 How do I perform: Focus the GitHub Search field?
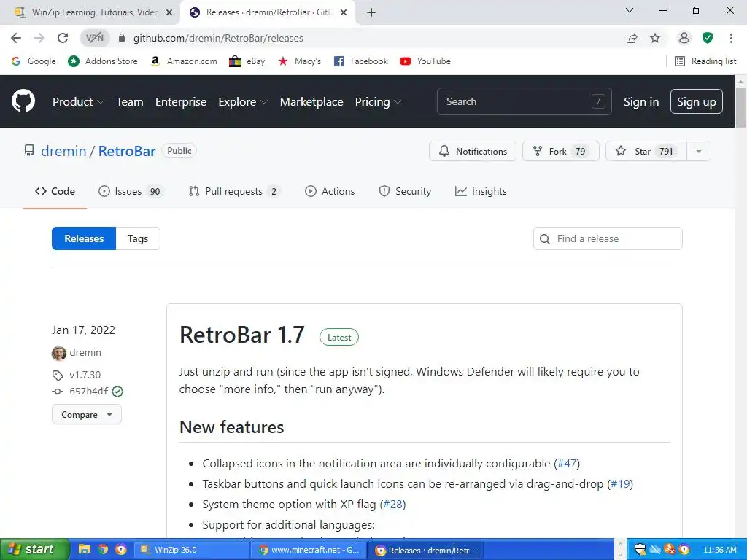(x=524, y=101)
